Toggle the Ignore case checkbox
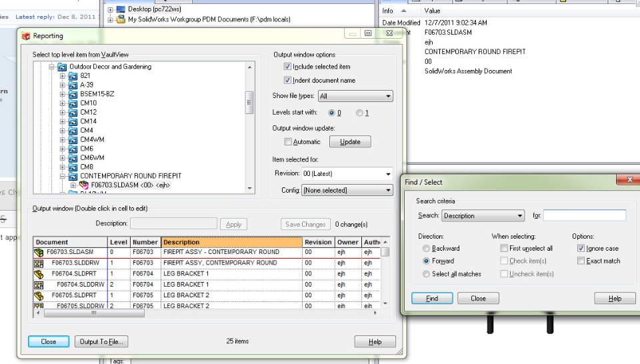Viewport: 640px width, 364px height. pos(581,248)
